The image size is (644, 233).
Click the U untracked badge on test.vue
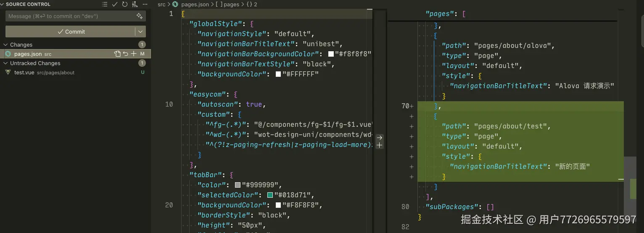(x=143, y=72)
